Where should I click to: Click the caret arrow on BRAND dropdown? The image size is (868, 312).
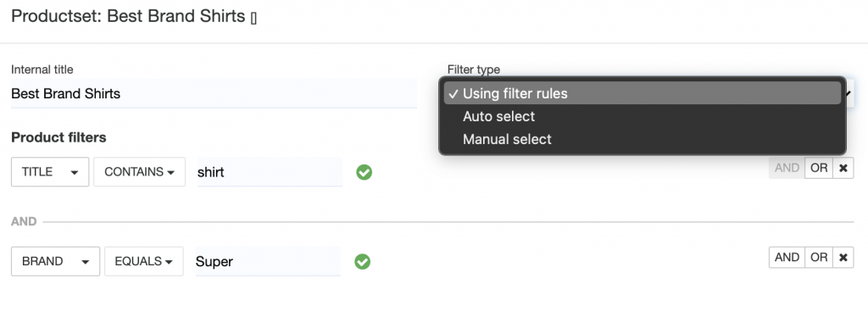(x=86, y=262)
